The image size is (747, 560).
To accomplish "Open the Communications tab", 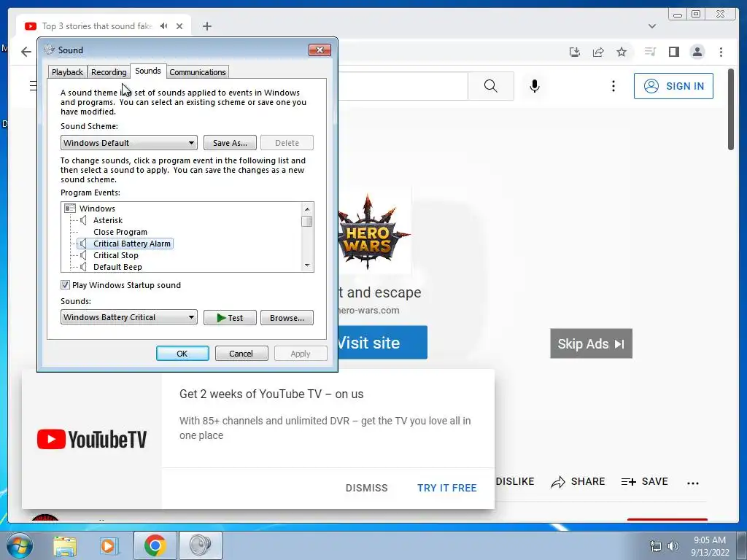I will (x=198, y=72).
